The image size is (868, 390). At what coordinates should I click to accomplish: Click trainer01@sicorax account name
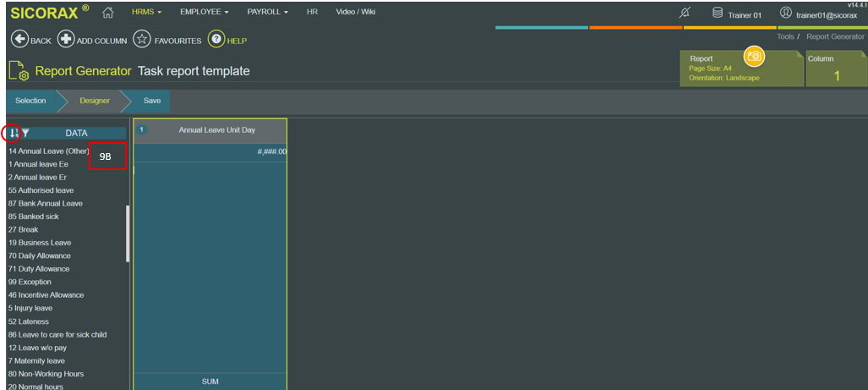pyautogui.click(x=827, y=15)
